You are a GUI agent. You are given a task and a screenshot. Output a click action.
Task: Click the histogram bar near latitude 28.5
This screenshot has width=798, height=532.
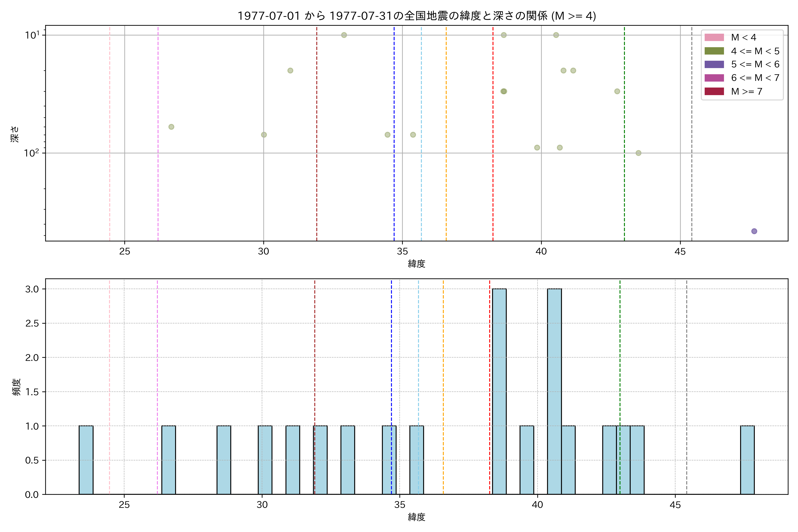(x=224, y=460)
